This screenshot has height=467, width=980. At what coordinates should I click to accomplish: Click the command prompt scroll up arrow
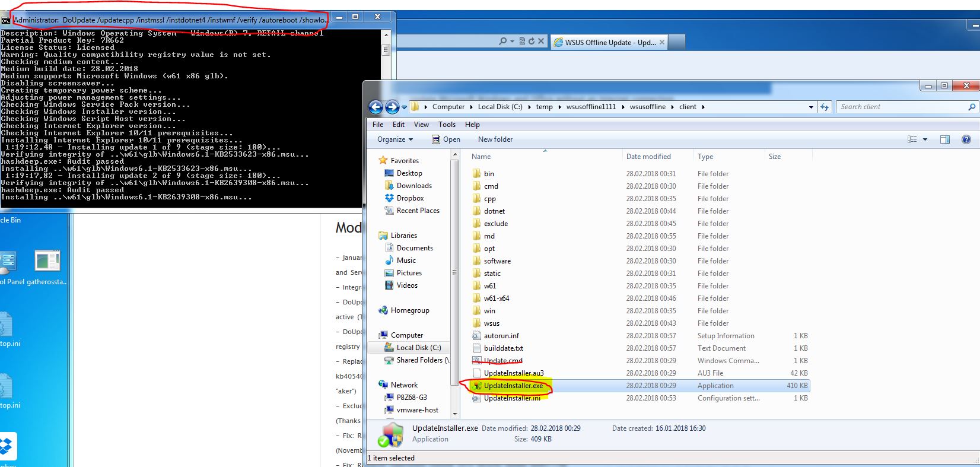[386, 35]
